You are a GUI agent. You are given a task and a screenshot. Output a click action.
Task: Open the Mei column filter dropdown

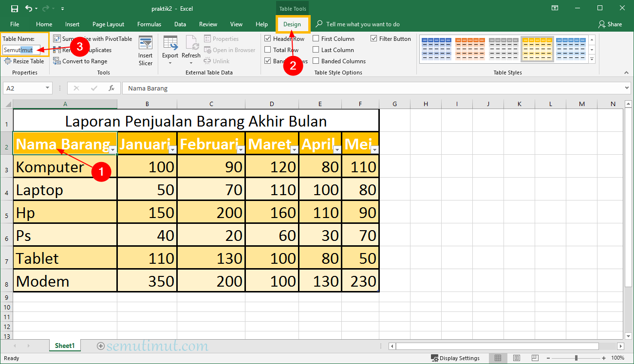[x=374, y=150]
